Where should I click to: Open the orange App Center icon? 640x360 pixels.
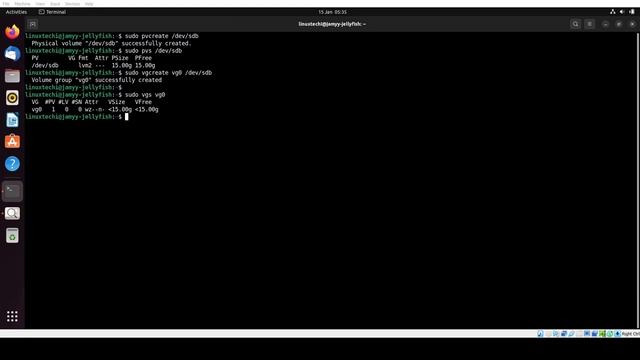[12, 142]
